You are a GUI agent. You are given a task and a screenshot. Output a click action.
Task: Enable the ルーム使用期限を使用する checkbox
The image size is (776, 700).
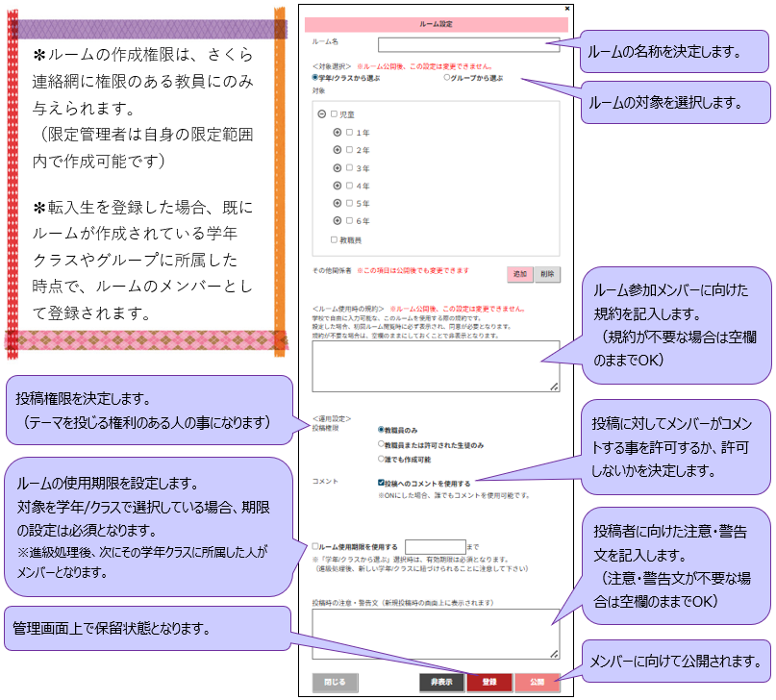pos(315,546)
